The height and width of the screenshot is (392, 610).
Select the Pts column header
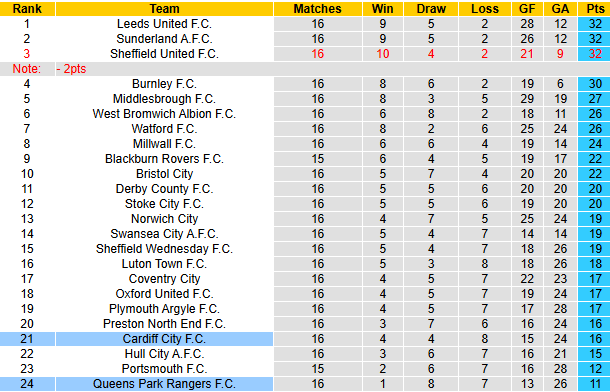click(595, 9)
